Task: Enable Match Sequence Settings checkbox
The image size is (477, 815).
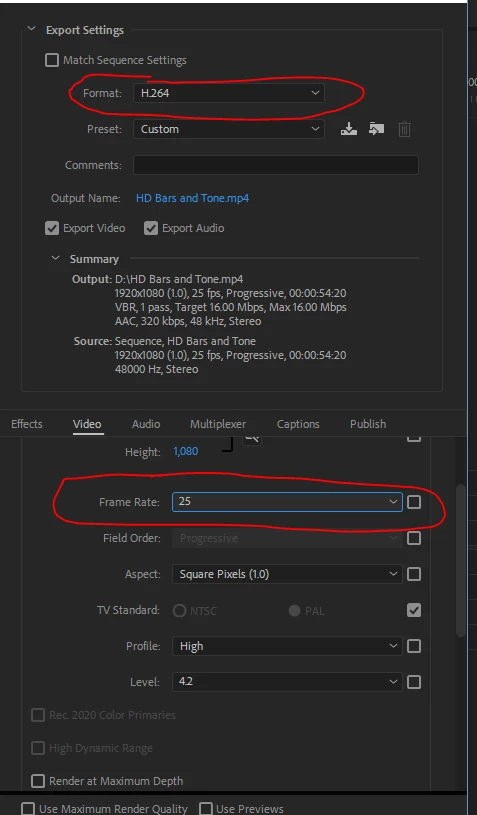Action: coord(52,60)
